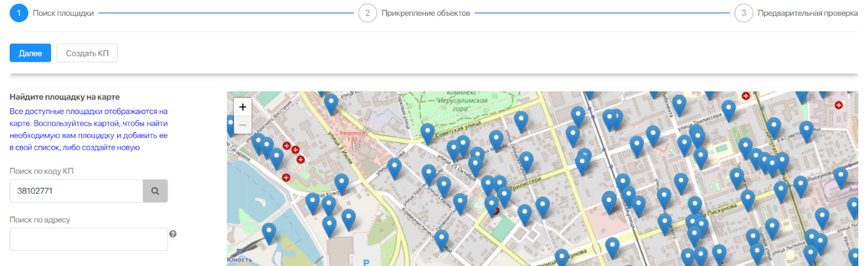Zoom in on the map
The width and height of the screenshot is (868, 266).
(243, 107)
